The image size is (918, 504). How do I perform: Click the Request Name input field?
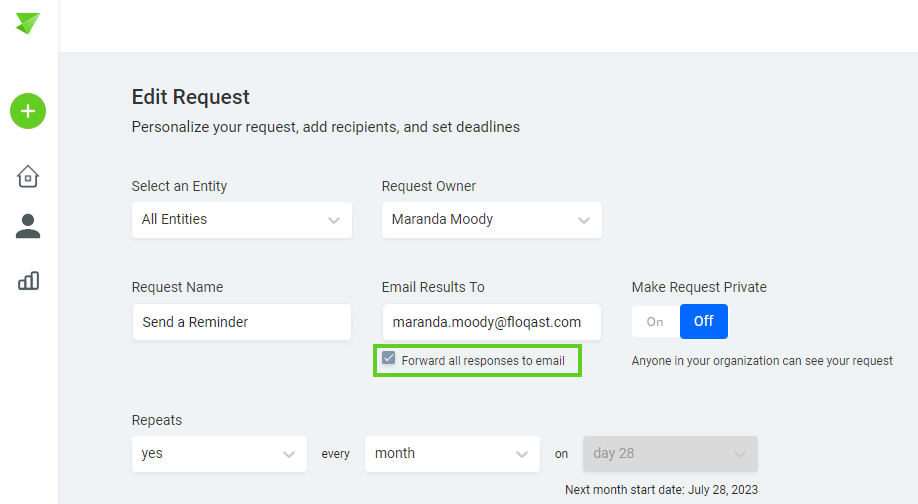pyautogui.click(x=242, y=322)
